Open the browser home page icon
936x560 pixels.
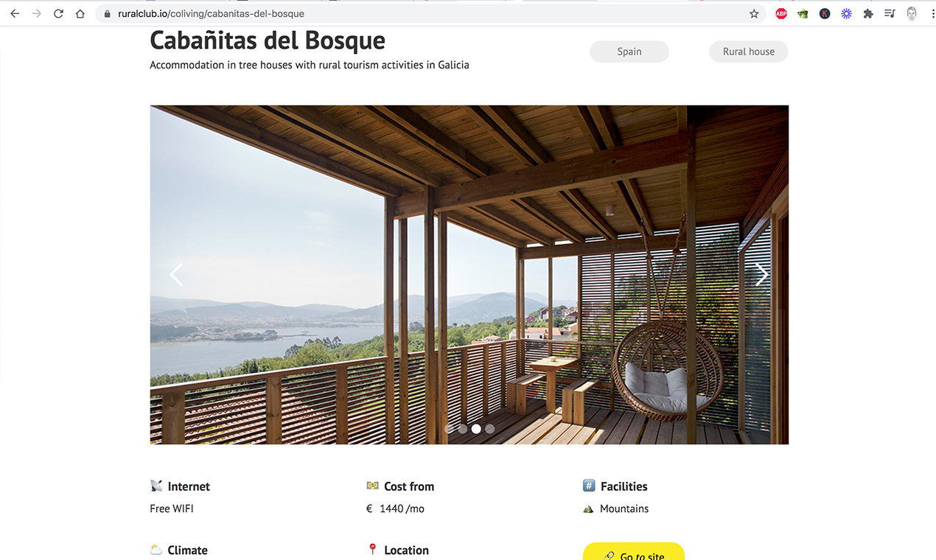click(x=80, y=13)
